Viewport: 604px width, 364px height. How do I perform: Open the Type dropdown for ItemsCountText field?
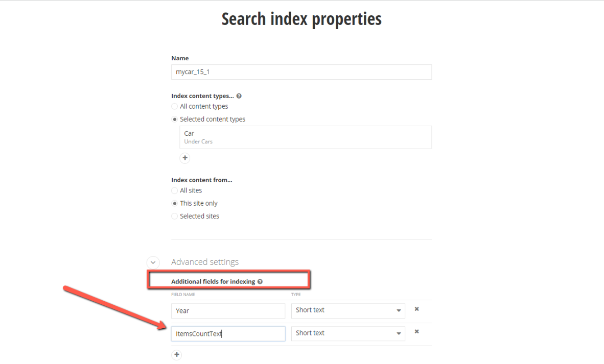(x=348, y=333)
